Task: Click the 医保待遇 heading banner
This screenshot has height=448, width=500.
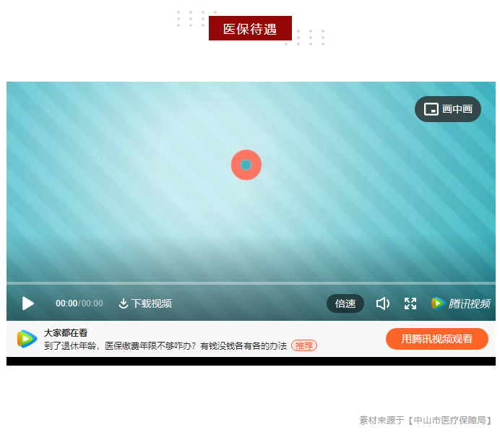Action: [250, 28]
